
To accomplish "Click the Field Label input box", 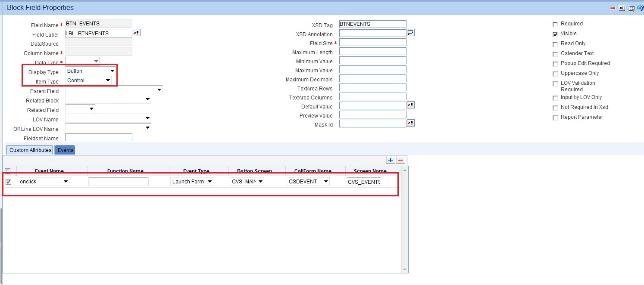I will pyautogui.click(x=99, y=33).
